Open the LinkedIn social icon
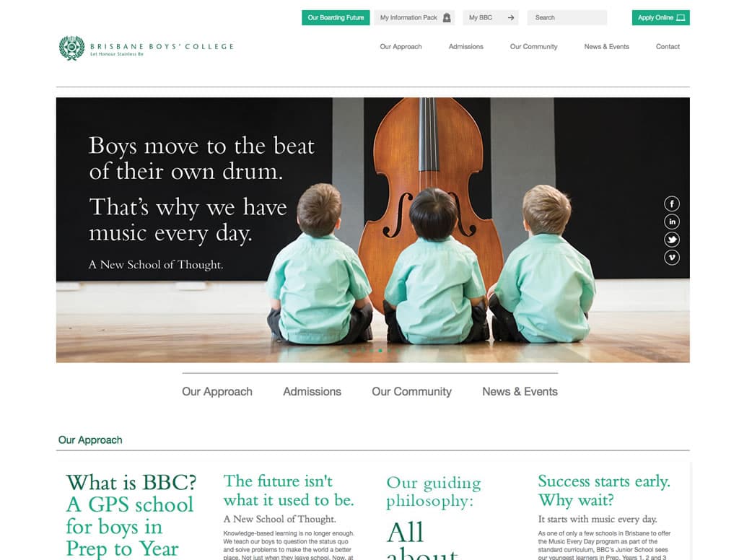Image resolution: width=739 pixels, height=560 pixels. (x=672, y=222)
